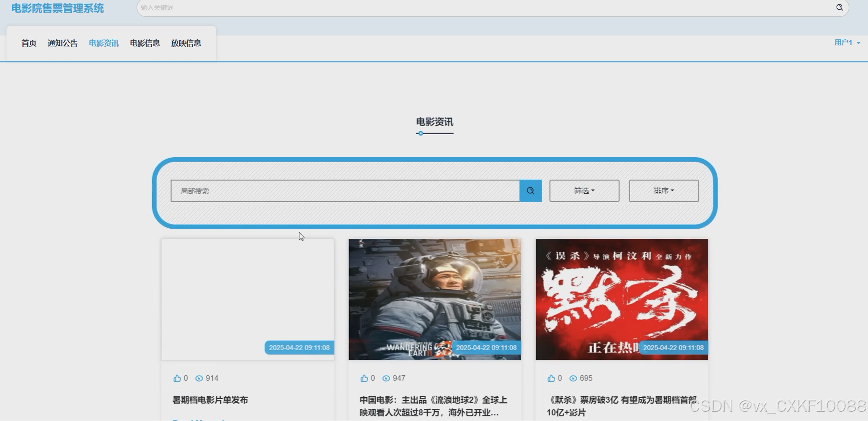Click the red 默杀 poster thumbnail
The height and width of the screenshot is (421, 868).
(622, 299)
